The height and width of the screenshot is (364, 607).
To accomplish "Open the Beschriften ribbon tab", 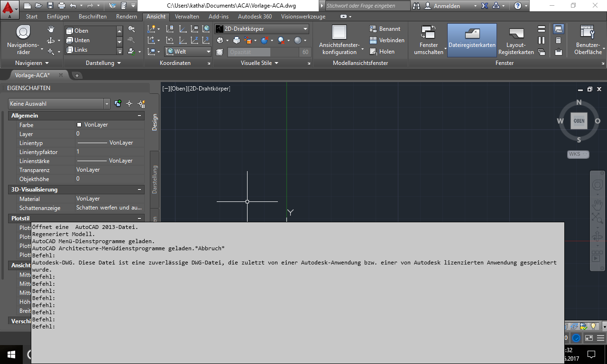I will coord(92,17).
